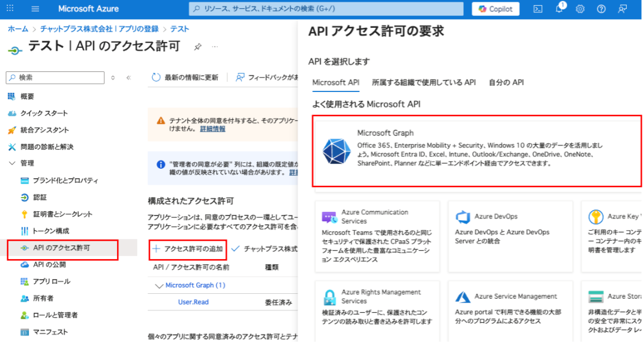Viewport: 644px width, 344px height.
Task: Open the more options ellipsis beside title
Action: [215, 47]
